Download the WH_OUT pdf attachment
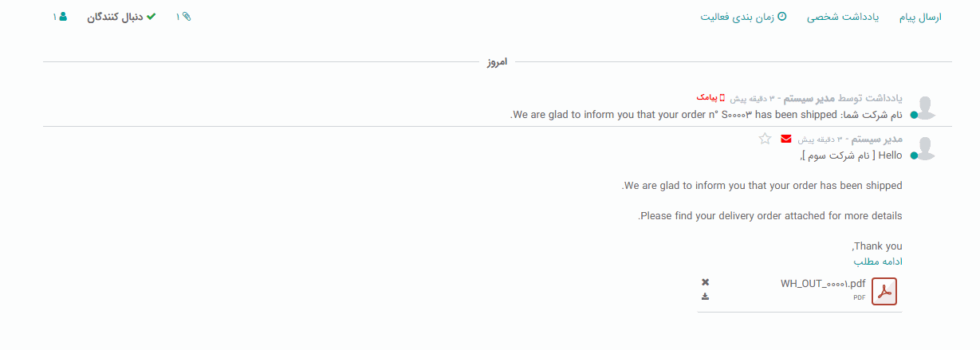 (x=705, y=297)
